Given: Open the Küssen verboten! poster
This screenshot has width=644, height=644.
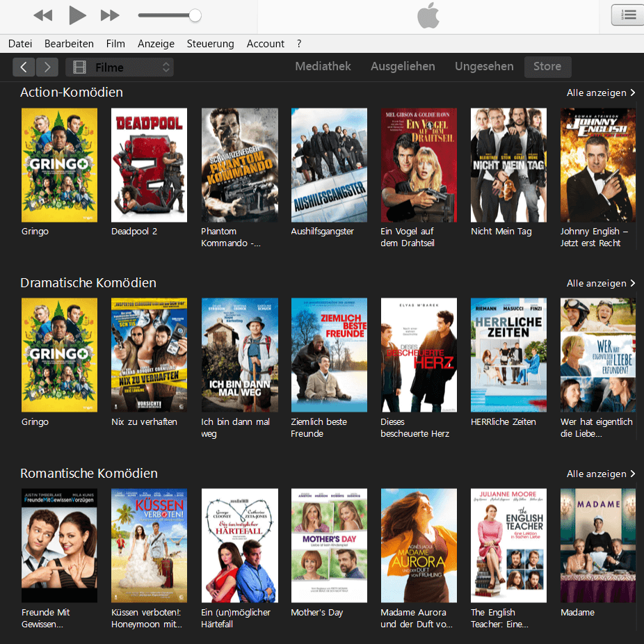Looking at the screenshot, I should click(x=149, y=545).
